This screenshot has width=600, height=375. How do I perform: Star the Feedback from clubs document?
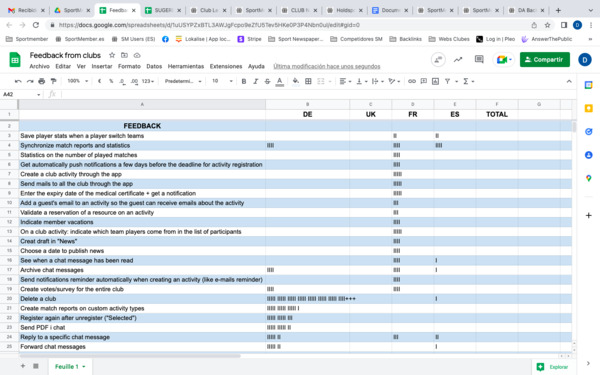coord(112,55)
